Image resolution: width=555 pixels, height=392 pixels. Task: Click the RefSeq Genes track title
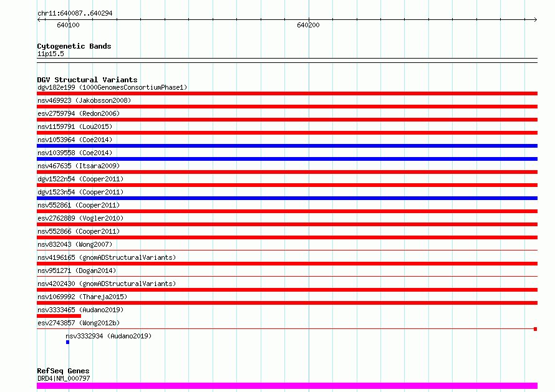pyautogui.click(x=63, y=371)
